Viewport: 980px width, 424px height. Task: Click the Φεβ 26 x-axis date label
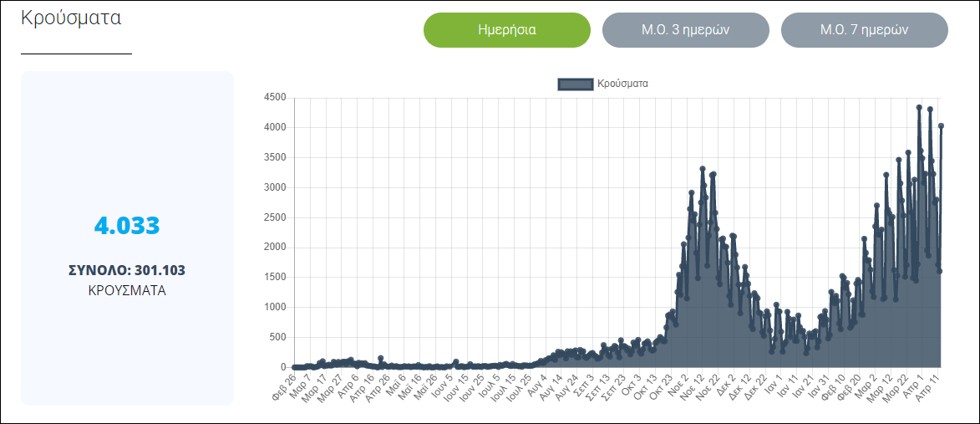tap(286, 386)
